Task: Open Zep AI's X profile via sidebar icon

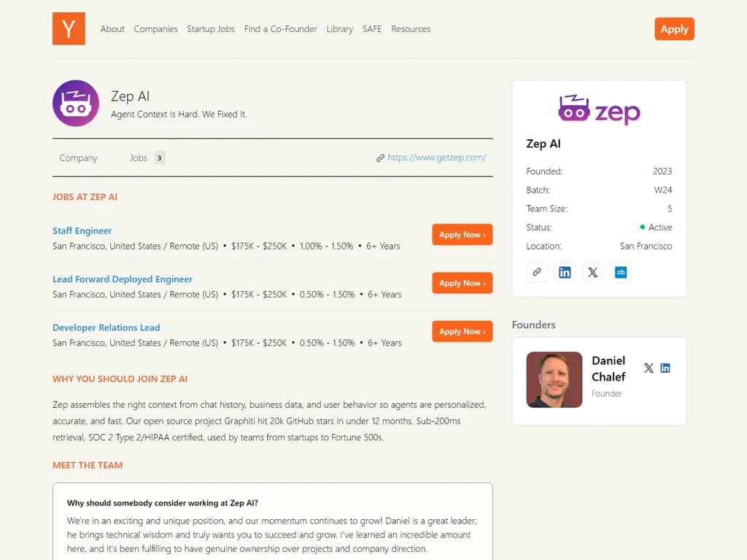Action: click(592, 272)
